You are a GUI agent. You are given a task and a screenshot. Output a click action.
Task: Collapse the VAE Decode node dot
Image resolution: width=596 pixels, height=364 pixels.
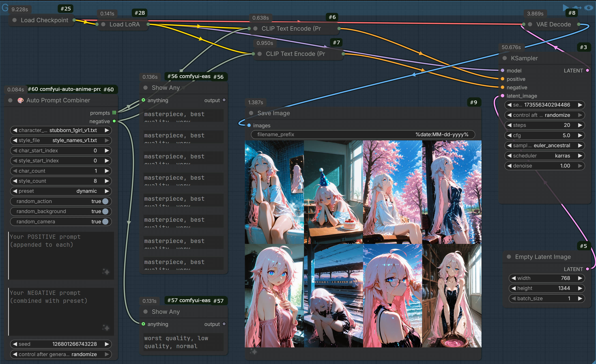pos(530,24)
